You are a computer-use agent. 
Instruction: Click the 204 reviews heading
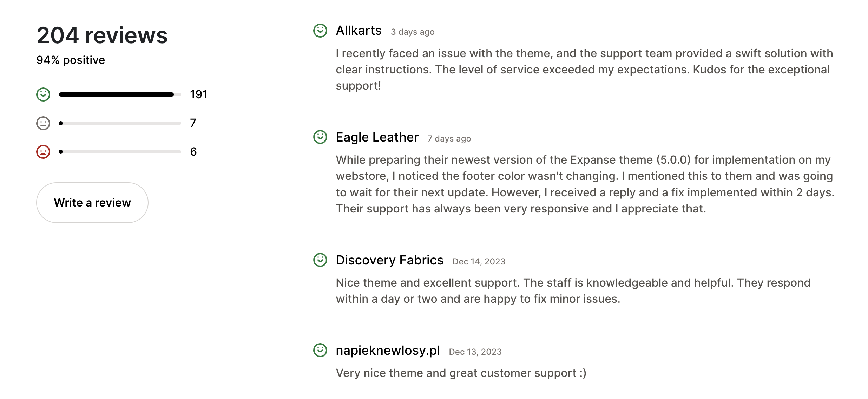pos(102,35)
